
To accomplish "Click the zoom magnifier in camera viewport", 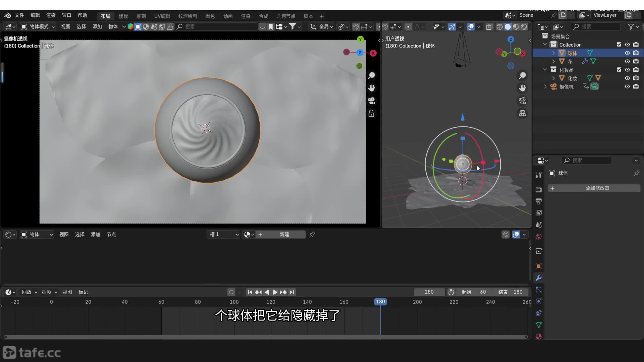I will pyautogui.click(x=372, y=75).
